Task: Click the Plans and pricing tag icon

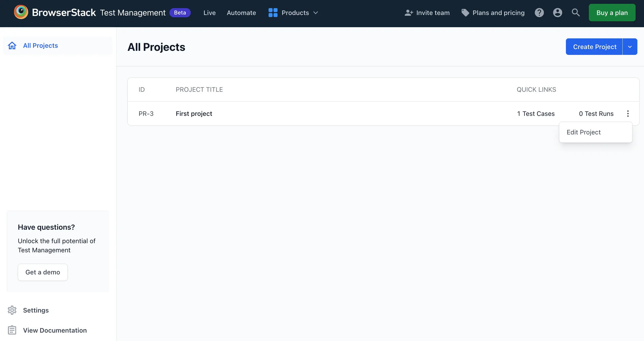Action: 465,12
